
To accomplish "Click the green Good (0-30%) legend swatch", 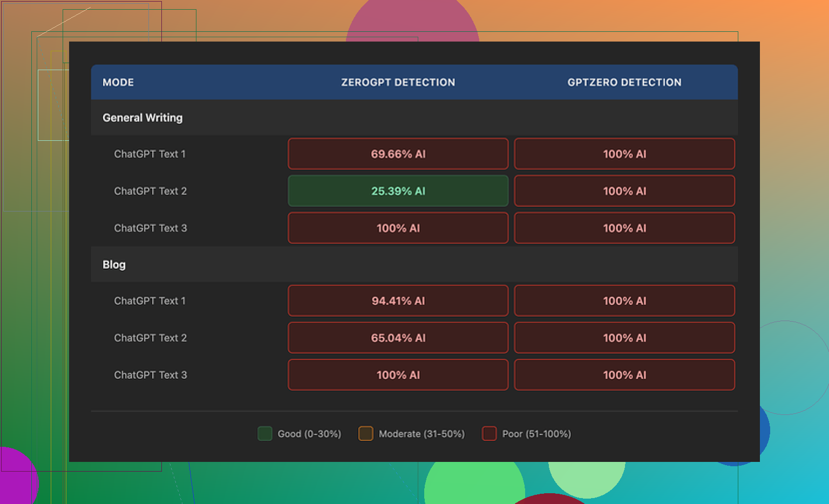I will pos(265,433).
